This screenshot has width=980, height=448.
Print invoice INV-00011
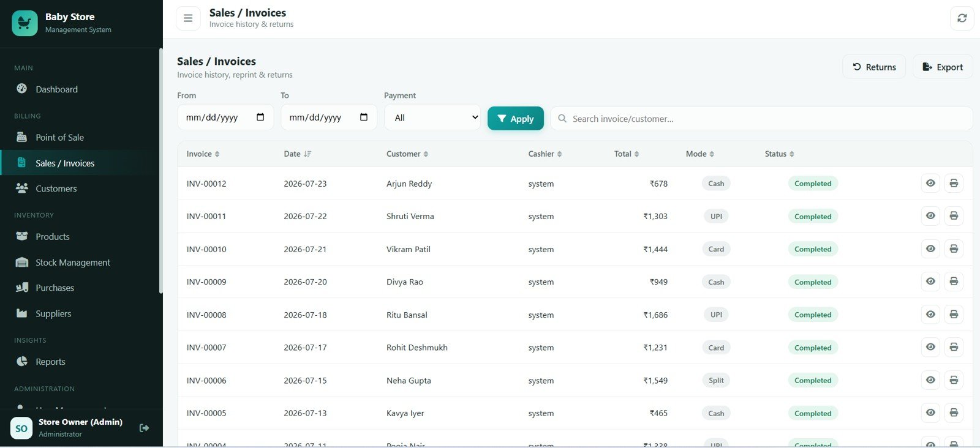click(954, 215)
